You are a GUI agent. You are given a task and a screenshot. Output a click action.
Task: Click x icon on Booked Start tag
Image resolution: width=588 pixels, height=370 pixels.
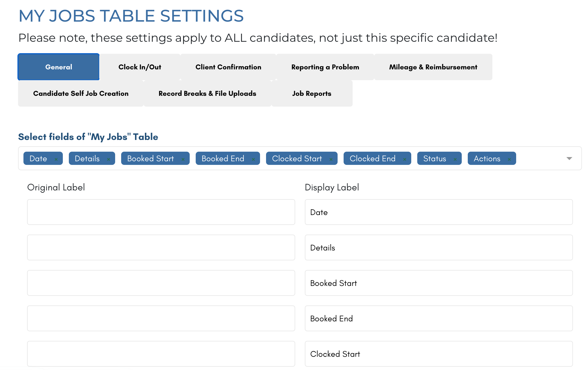[183, 159]
